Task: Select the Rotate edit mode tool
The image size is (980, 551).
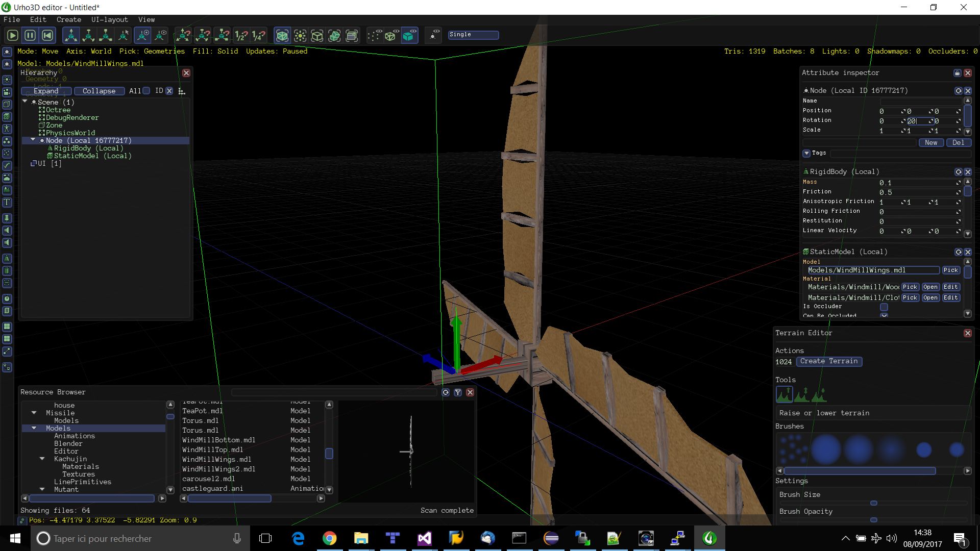Action: pos(88,35)
